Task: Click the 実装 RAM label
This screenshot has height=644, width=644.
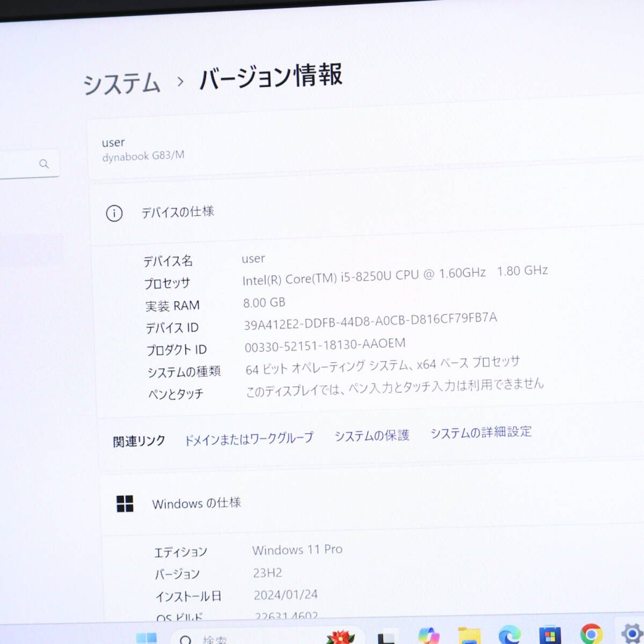Action: [x=172, y=306]
